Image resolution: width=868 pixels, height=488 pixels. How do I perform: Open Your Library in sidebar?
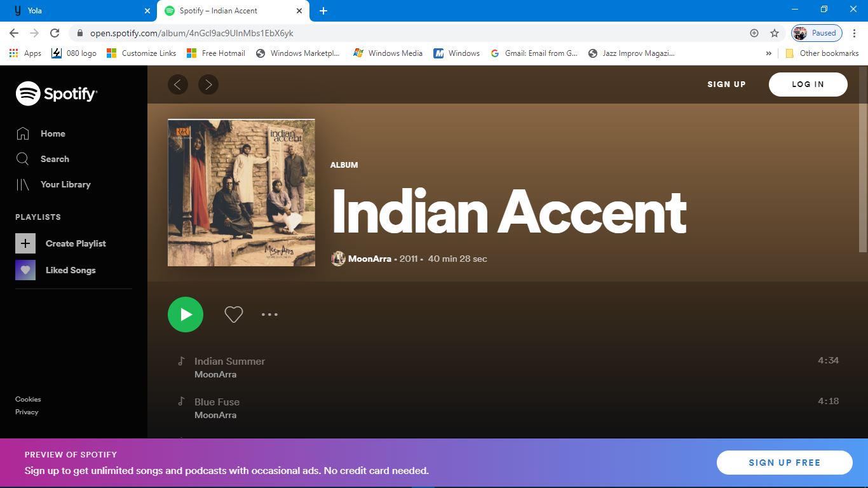(x=53, y=184)
